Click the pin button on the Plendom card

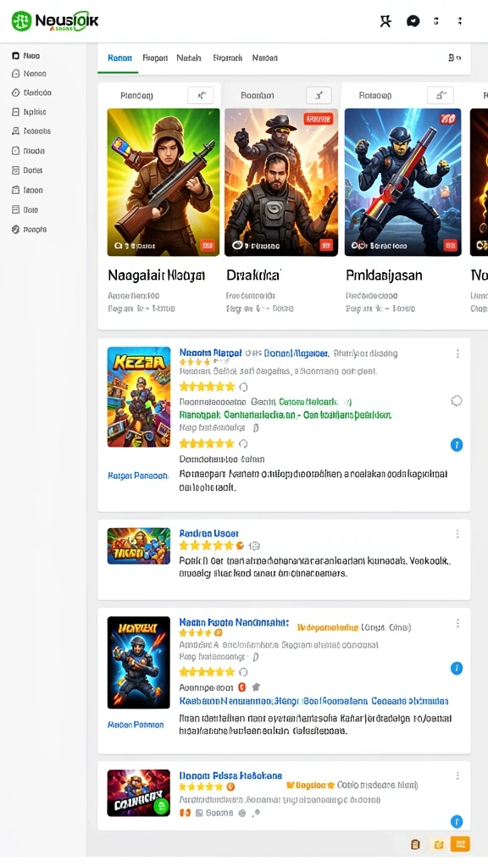tap(200, 95)
